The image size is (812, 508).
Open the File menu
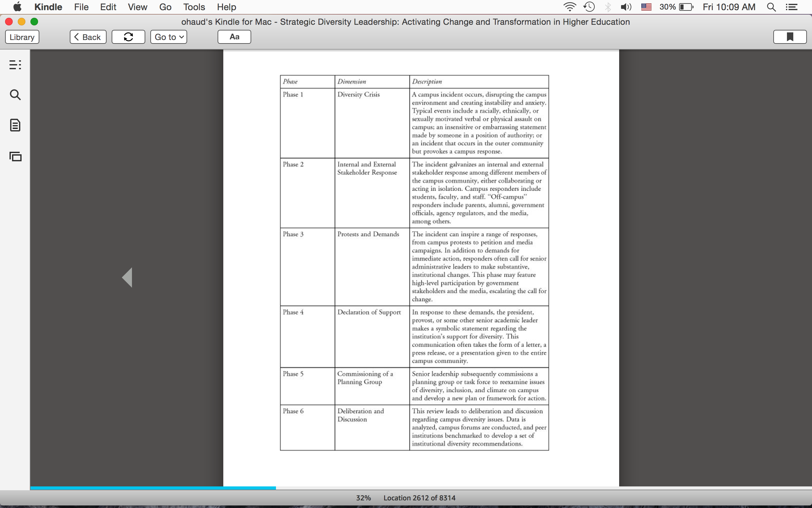81,7
